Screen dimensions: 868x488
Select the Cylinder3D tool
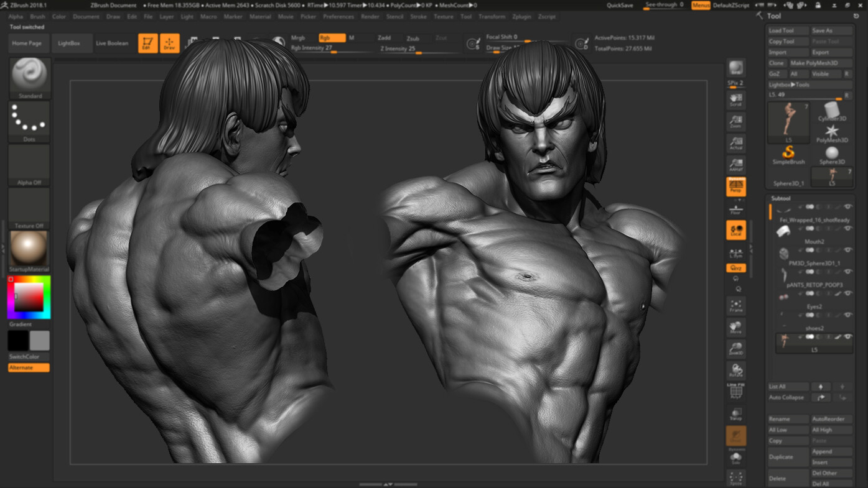(832, 113)
